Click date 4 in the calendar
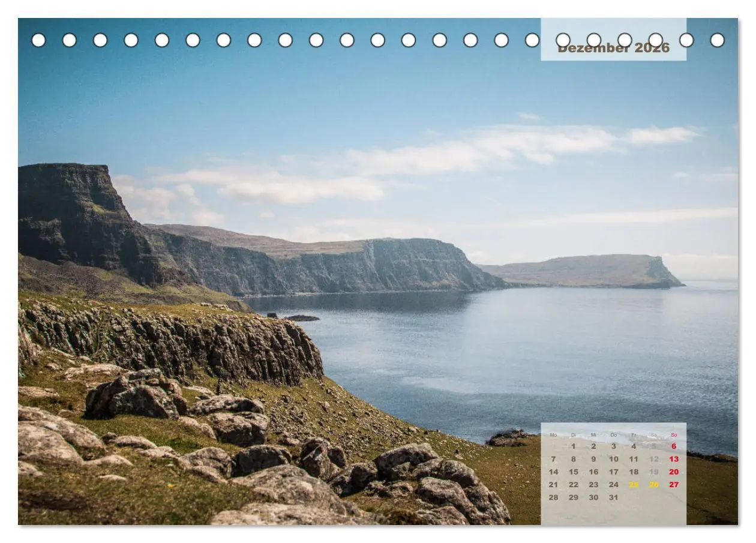Screen dimensions: 756x543 point(634,446)
